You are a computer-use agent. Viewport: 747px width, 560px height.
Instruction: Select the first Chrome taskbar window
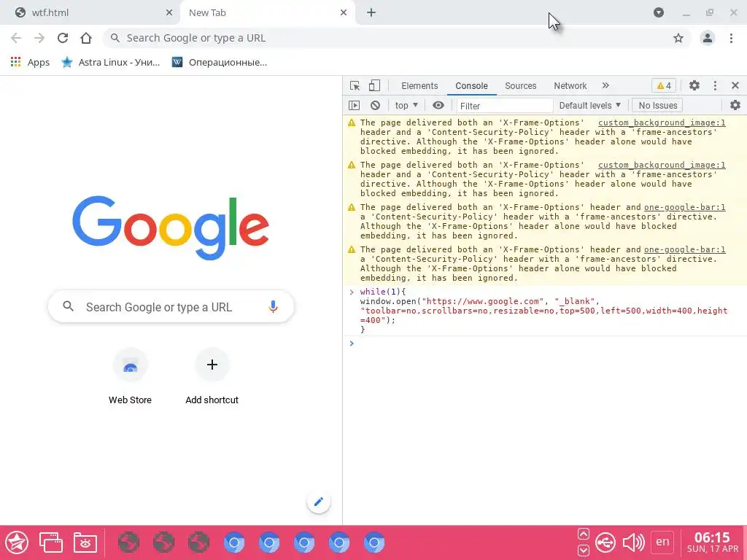tap(234, 542)
